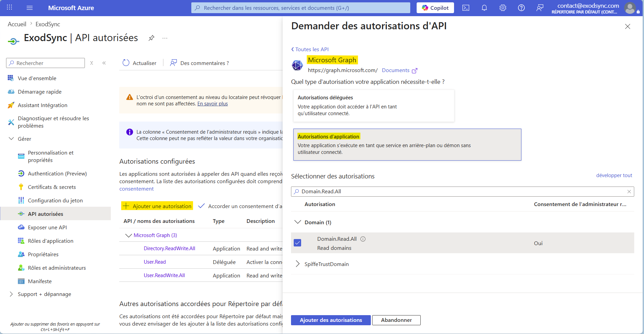Click the Exposer une API cloud icon
The width and height of the screenshot is (644, 334).
(x=21, y=227)
